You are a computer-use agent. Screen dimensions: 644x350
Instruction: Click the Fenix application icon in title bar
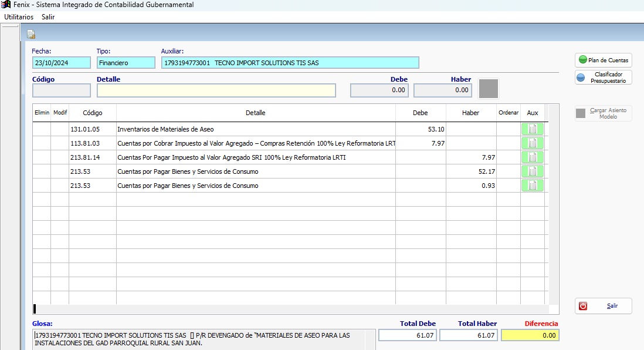coord(5,5)
